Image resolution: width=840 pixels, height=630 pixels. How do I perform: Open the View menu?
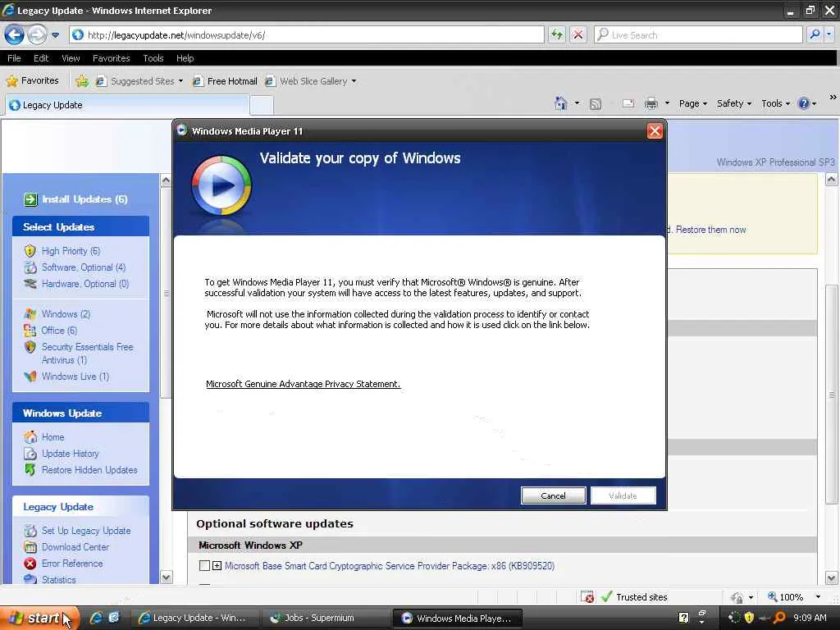click(71, 58)
